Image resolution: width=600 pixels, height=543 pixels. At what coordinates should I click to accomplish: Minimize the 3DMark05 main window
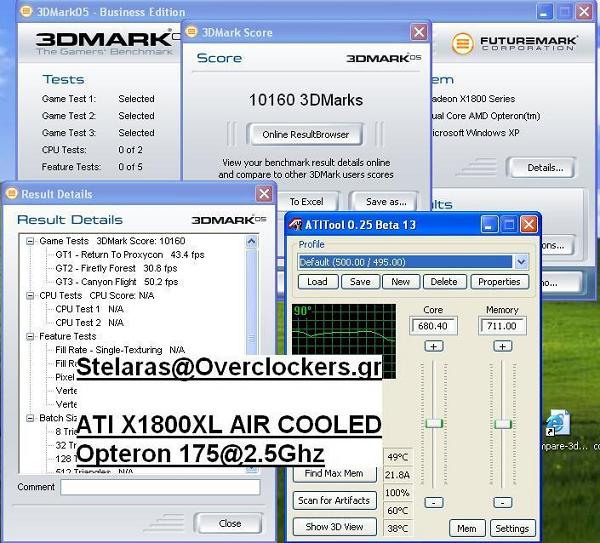[544, 12]
